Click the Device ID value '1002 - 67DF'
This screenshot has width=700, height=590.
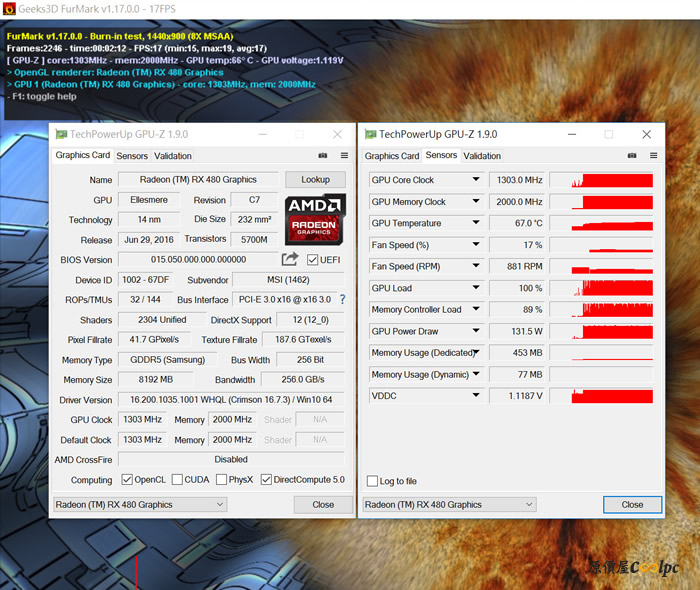click(x=146, y=280)
